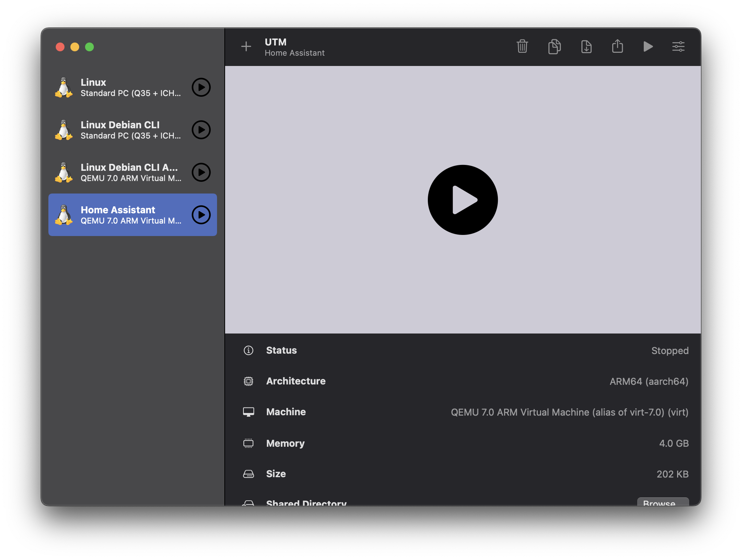Run the Linux VM from sidebar
Viewport: 742px width, 560px height.
pos(201,87)
